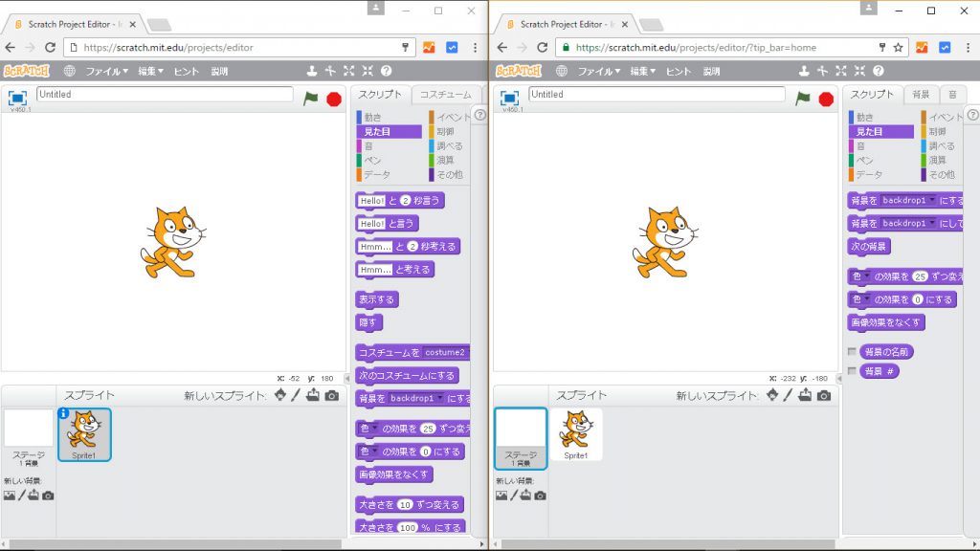Screen dimensions: 980x551
Task: Open ファイル menu in left window
Action: click(x=106, y=71)
